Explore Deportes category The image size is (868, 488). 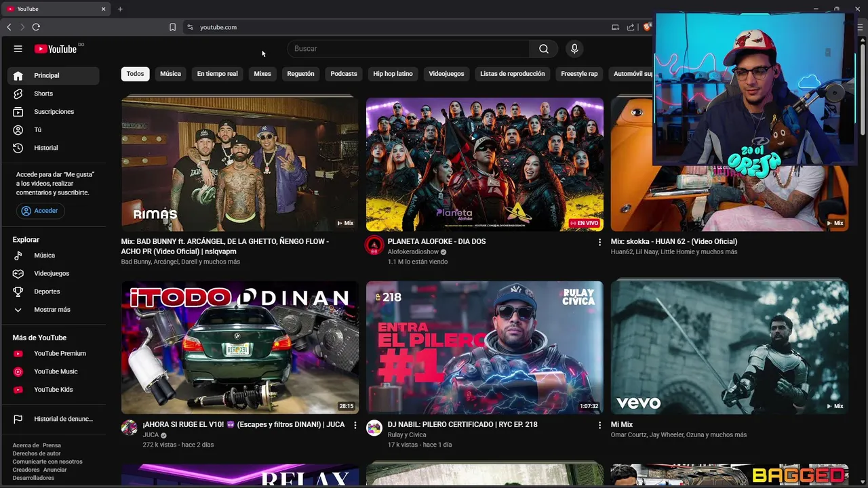point(54,291)
